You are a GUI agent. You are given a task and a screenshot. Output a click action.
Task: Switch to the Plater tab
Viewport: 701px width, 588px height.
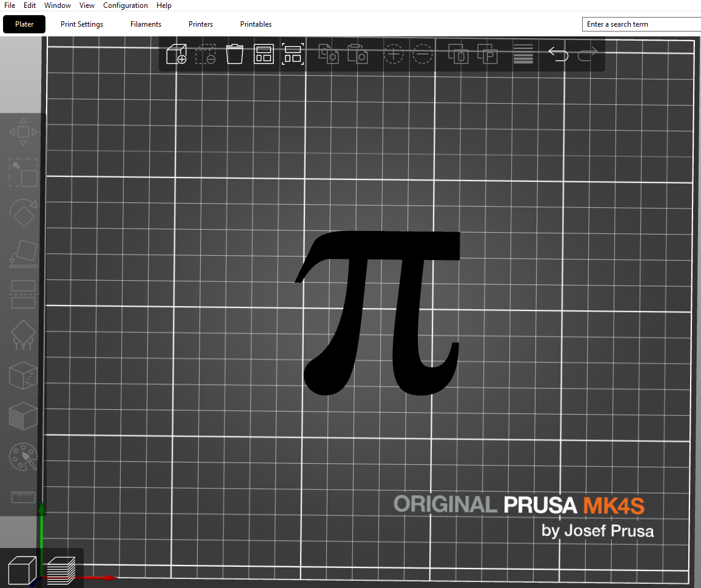[x=24, y=24]
